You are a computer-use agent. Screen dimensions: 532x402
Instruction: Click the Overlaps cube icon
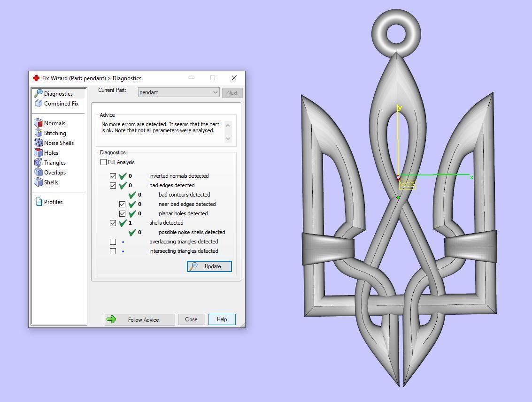coord(39,172)
